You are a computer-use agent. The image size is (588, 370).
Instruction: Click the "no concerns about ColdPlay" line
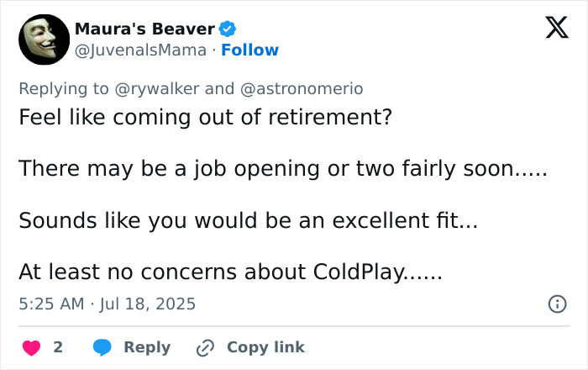point(230,273)
